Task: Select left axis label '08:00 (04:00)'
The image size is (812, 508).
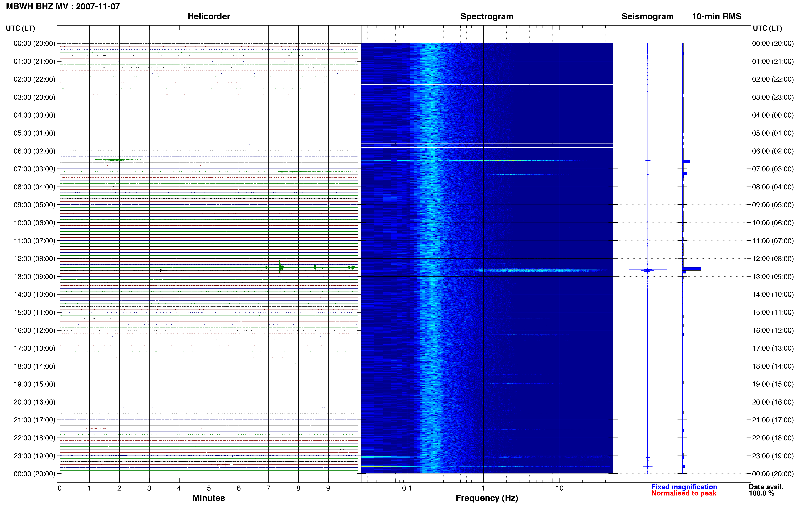Action: (34, 187)
